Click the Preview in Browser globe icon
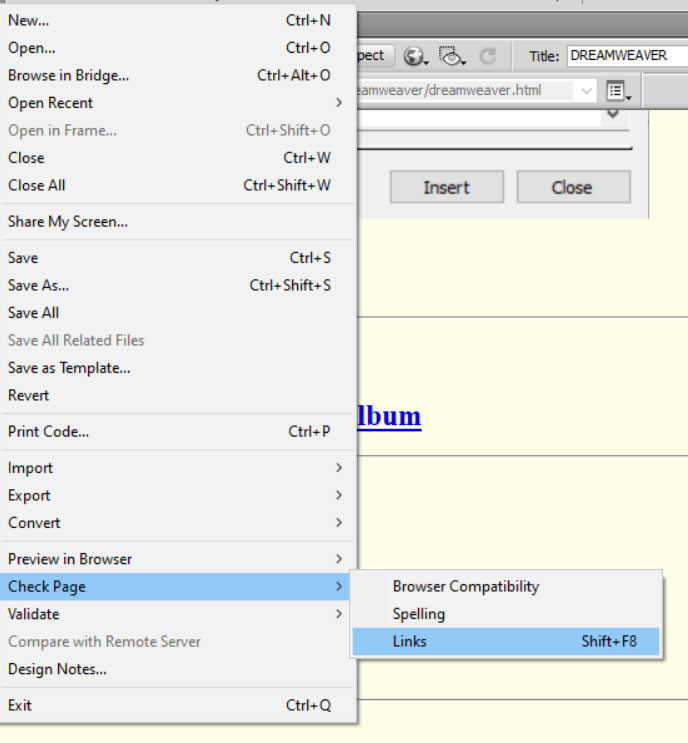The width and height of the screenshot is (688, 743). [x=415, y=56]
